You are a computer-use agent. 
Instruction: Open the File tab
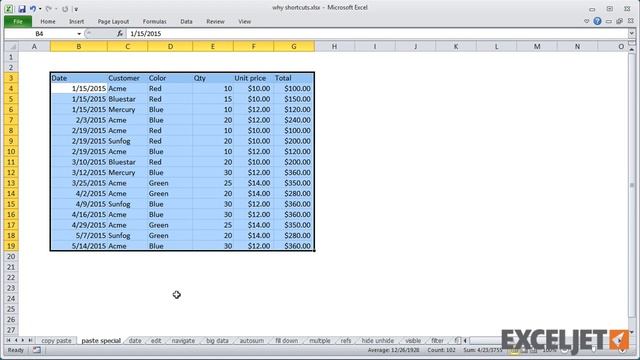[x=18, y=21]
